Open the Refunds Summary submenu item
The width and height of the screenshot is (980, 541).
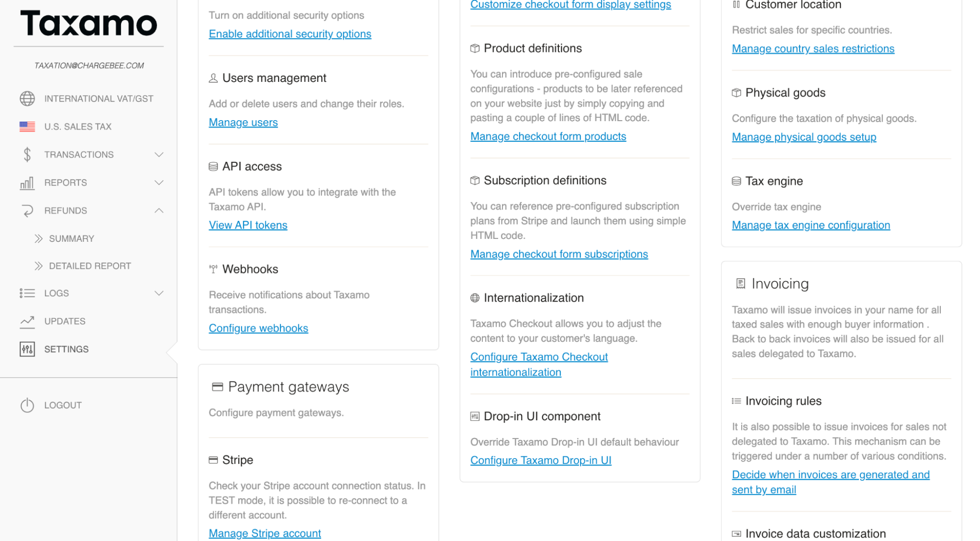pos(71,239)
